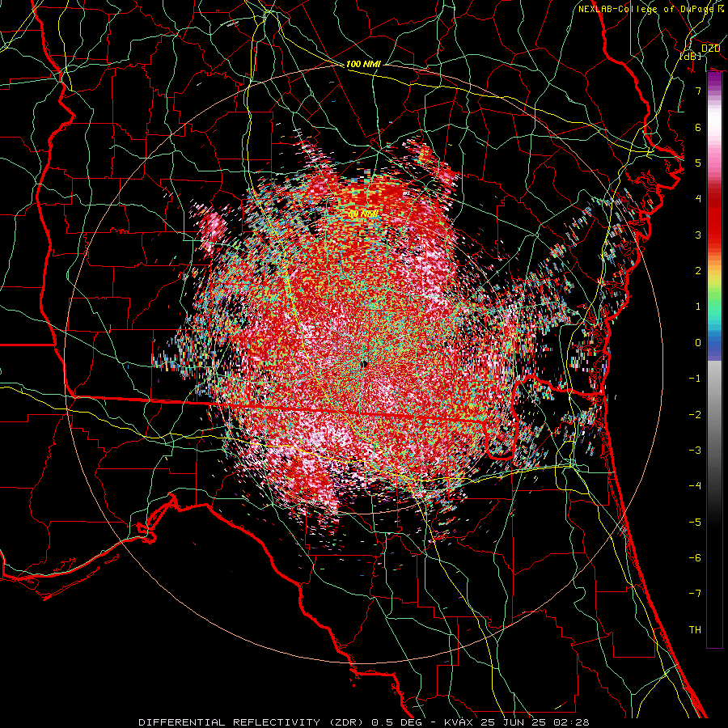The height and width of the screenshot is (728, 728).
Task: Click the -1 value on the color scale
Action: pos(695,379)
